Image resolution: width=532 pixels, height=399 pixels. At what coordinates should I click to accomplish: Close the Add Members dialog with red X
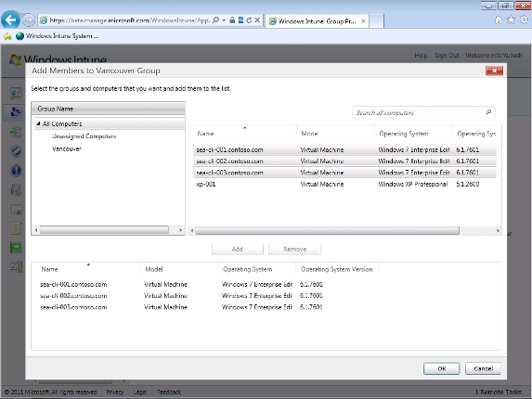(494, 71)
